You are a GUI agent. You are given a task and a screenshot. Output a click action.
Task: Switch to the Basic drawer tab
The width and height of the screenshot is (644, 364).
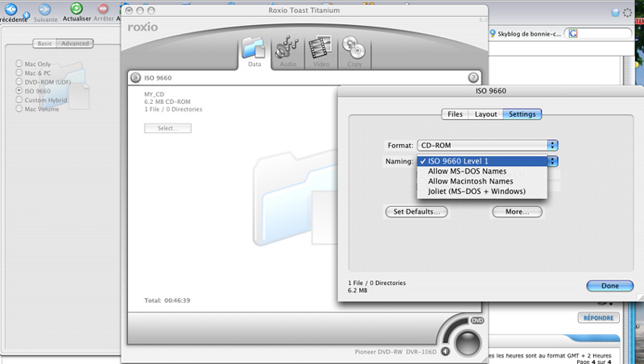point(45,43)
